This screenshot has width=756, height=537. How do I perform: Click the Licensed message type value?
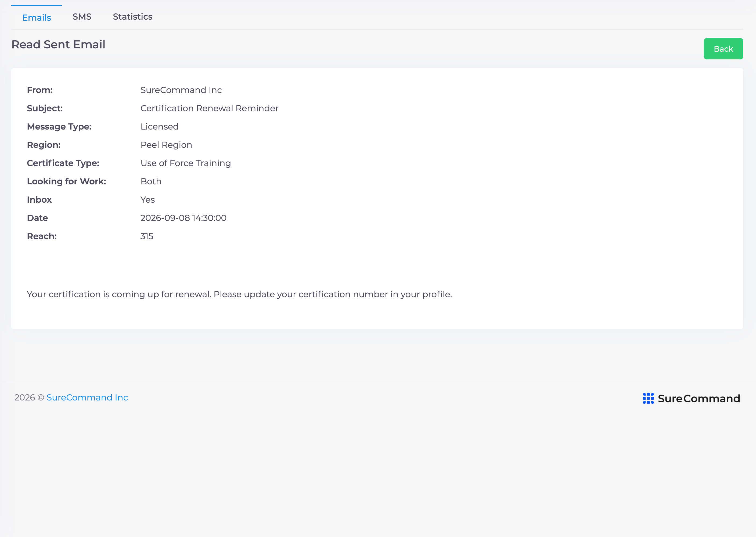(159, 127)
